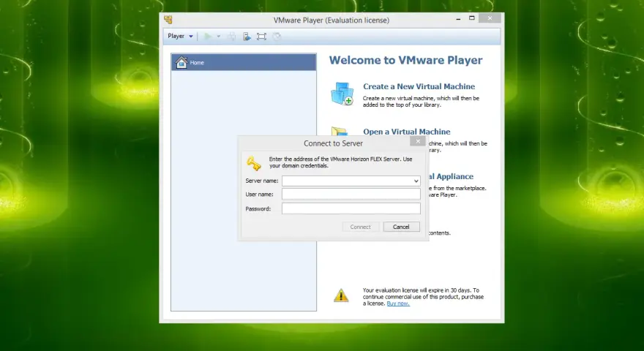Click the Connect button
Image resolution: width=644 pixels, height=351 pixels.
(x=360, y=227)
